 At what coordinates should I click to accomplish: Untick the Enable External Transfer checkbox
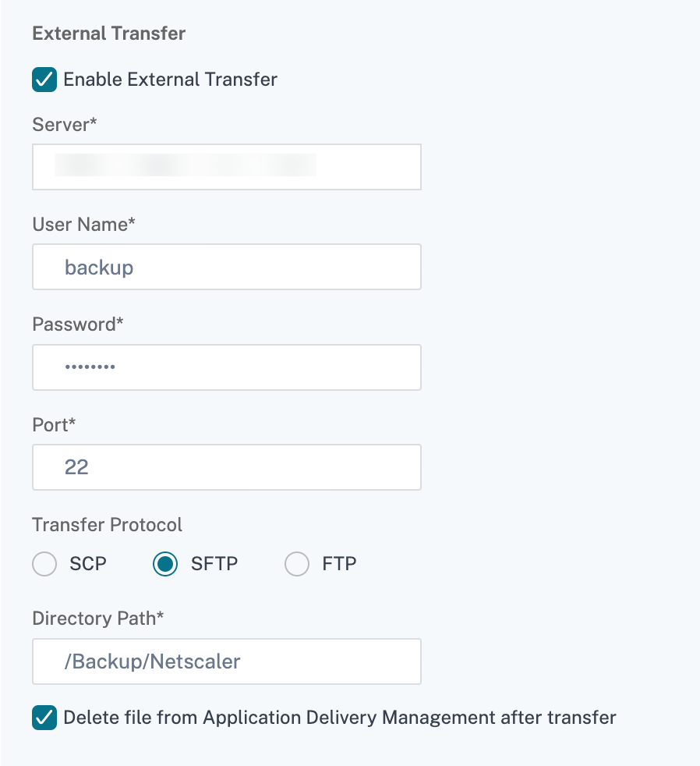coord(44,79)
